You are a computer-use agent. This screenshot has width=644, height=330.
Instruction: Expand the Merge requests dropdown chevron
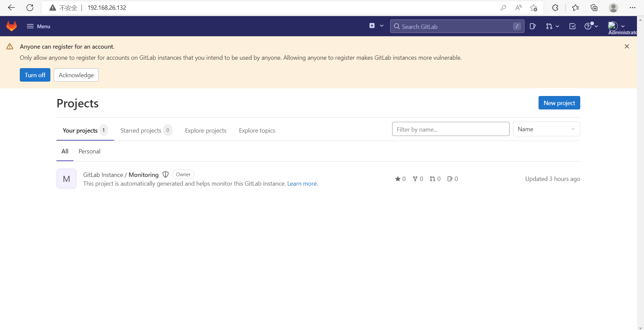tap(557, 26)
